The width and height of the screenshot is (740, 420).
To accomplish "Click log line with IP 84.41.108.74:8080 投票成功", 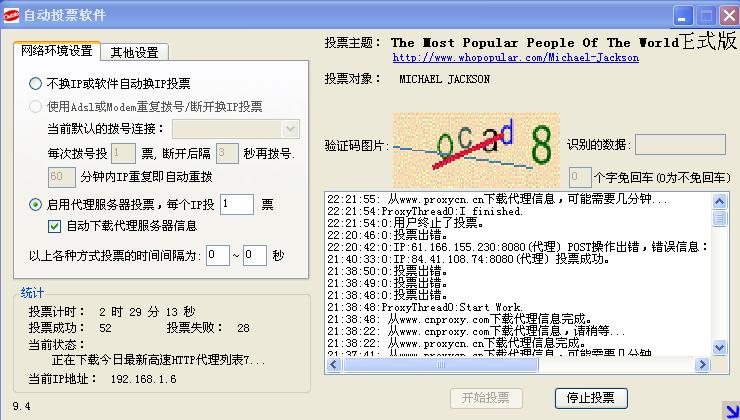I will point(468,259).
